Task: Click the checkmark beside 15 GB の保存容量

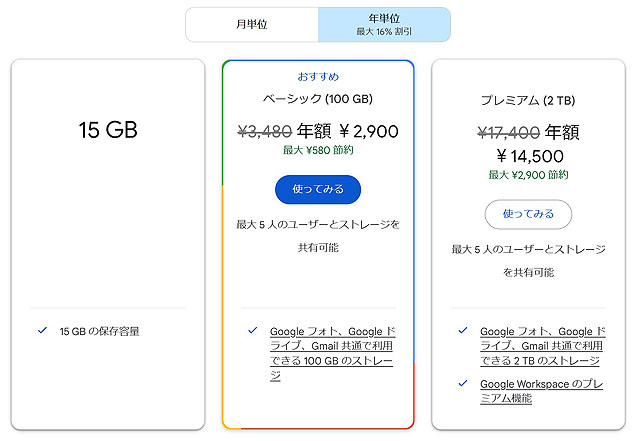Action: coord(42,330)
